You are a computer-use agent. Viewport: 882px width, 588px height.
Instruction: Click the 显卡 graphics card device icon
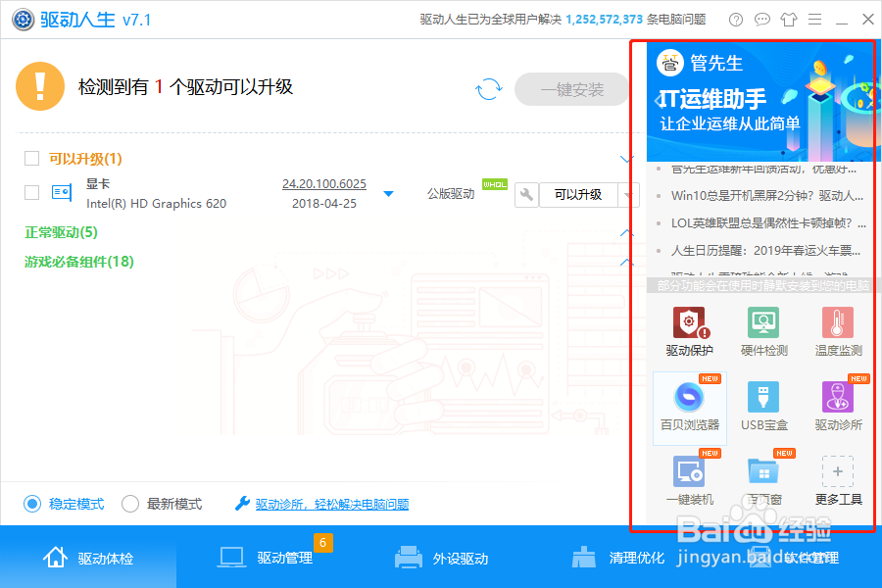62,193
